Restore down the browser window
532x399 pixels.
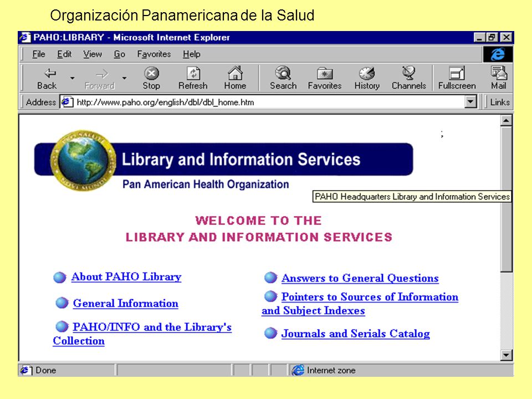(x=492, y=37)
